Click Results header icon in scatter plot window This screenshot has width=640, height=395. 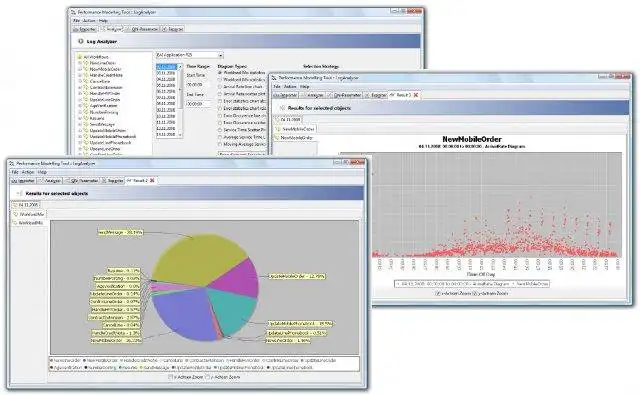(x=282, y=108)
